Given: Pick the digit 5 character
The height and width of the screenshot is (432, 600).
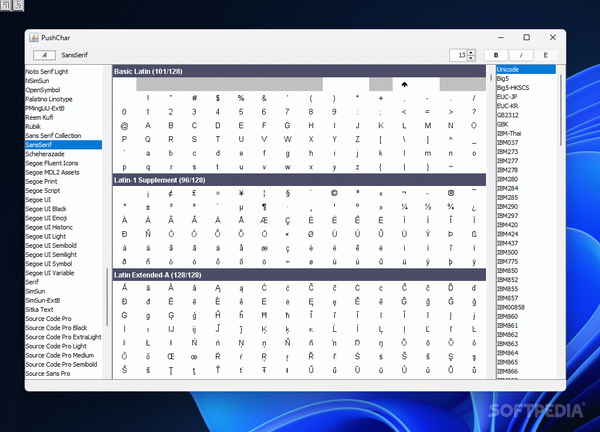Looking at the screenshot, I should pos(241,112).
